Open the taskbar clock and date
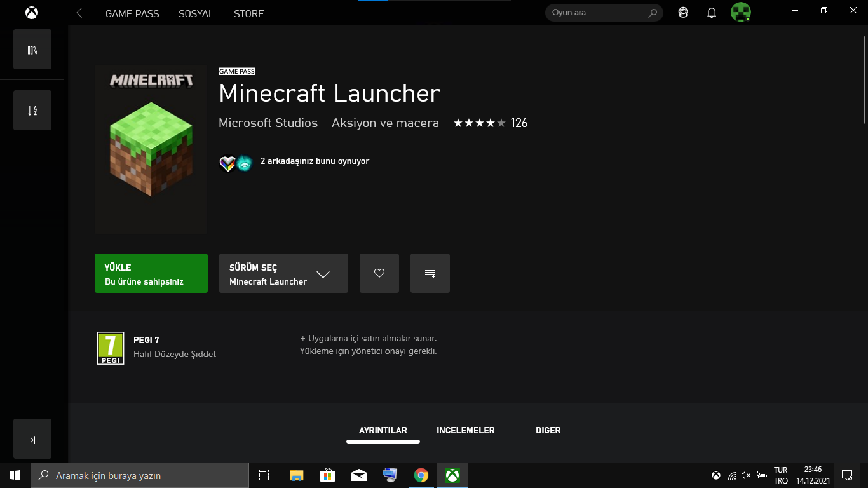868x488 pixels. 813,475
